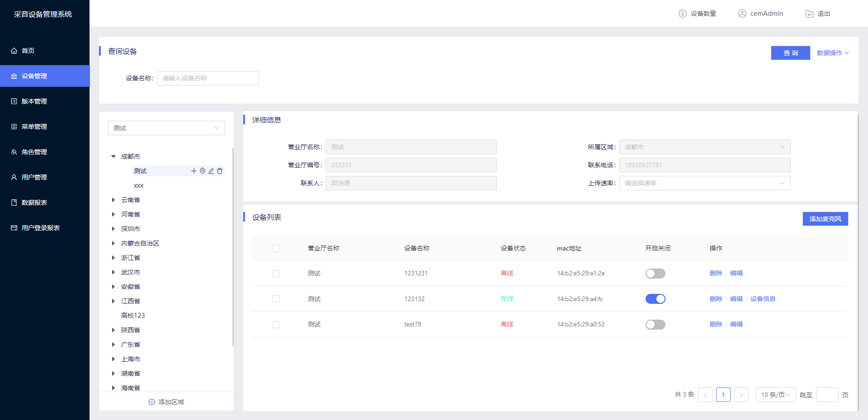Click the 设备数量 icon in header
This screenshot has height=420, width=868.
pos(683,14)
